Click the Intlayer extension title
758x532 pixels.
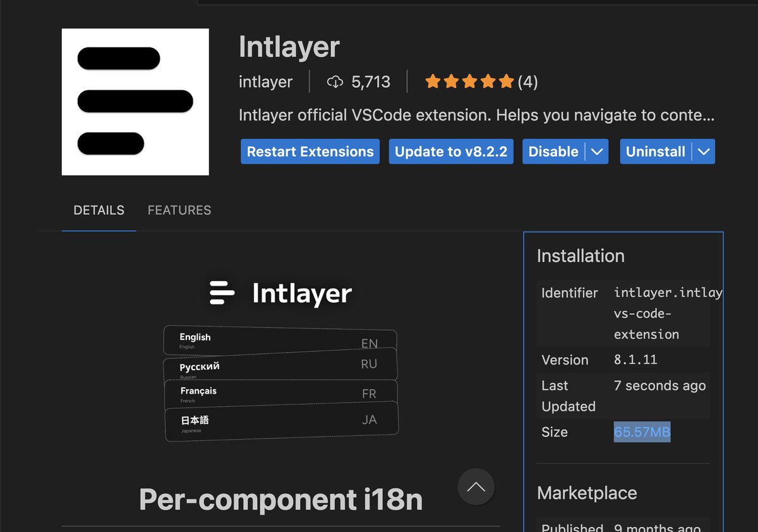pos(289,47)
